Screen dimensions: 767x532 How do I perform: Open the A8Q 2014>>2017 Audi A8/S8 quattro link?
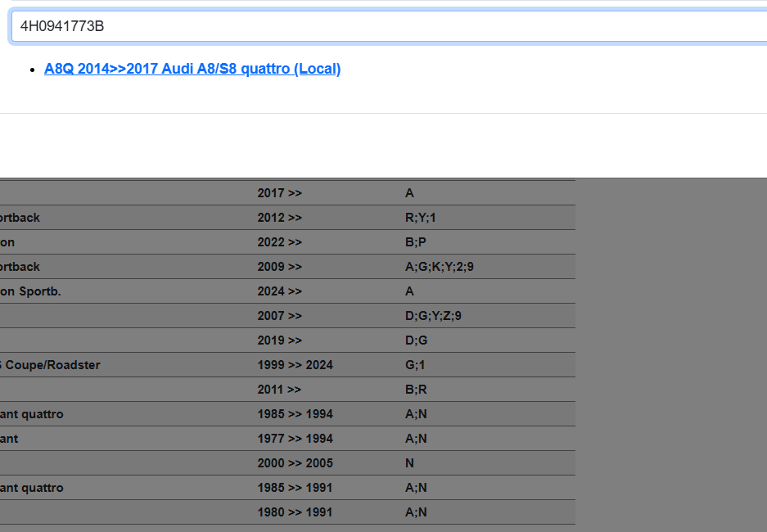(192, 69)
